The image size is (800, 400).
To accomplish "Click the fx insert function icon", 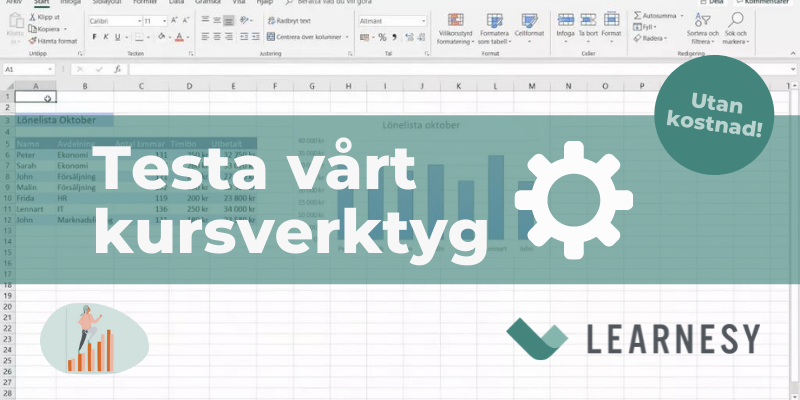I will click(117, 69).
